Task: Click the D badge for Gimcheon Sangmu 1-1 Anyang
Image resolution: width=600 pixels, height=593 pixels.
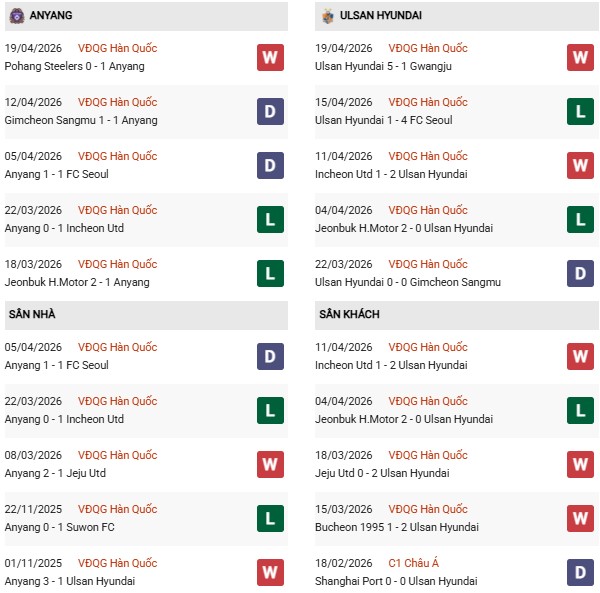Action: [x=270, y=111]
